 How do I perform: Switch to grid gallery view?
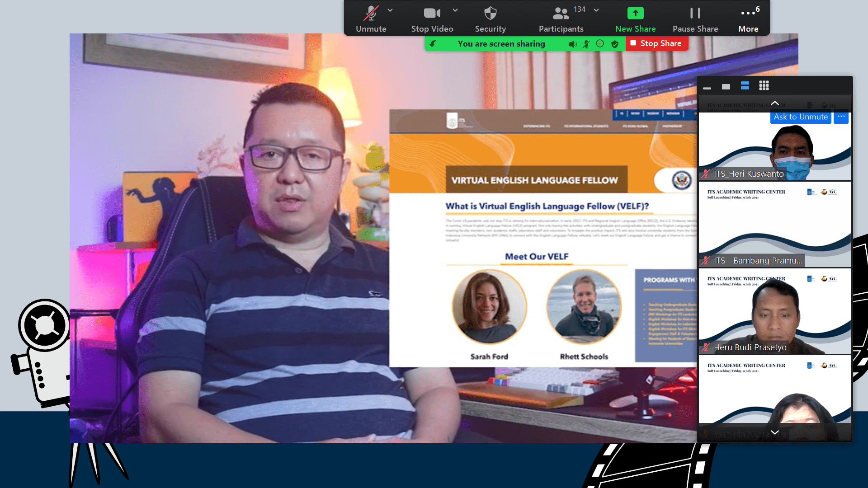764,86
